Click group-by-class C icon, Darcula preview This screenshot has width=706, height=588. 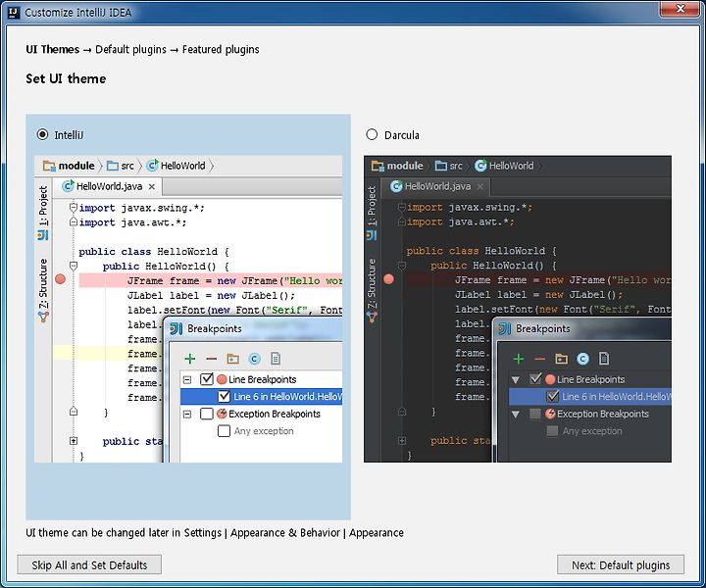(583, 359)
